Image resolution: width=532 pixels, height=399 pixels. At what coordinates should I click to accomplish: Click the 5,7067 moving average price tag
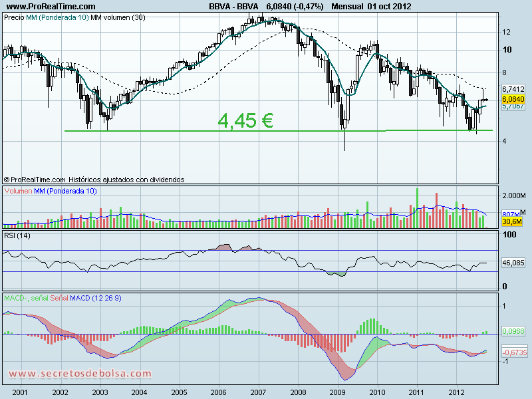513,106
